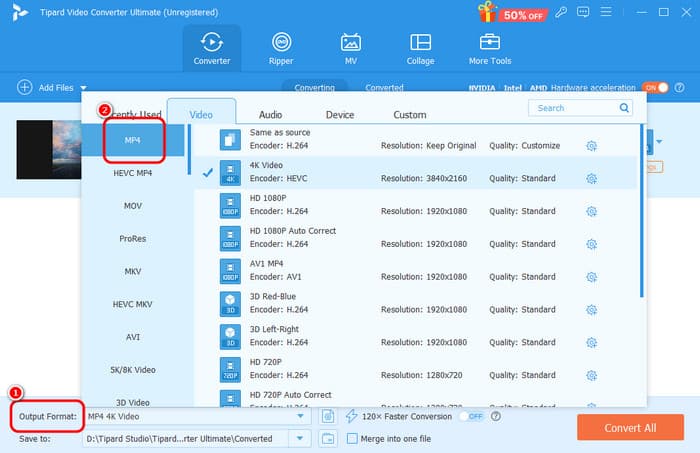Open the Converted tab
Image resolution: width=700 pixels, height=453 pixels.
tap(384, 87)
